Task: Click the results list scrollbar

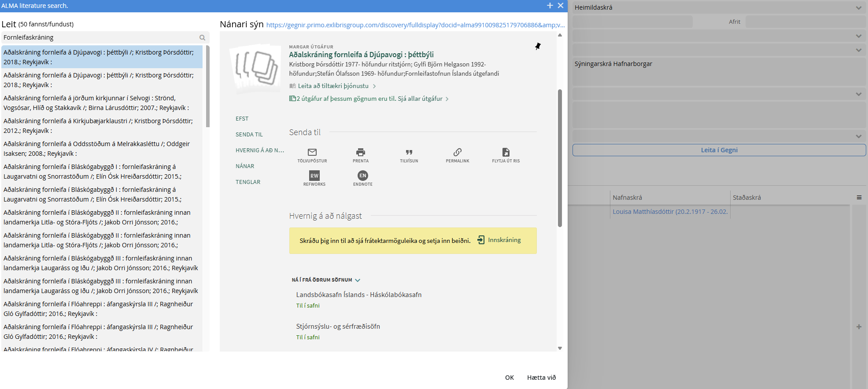Action: click(x=208, y=86)
